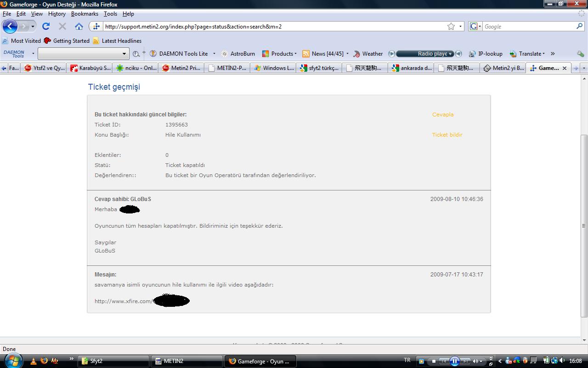This screenshot has height=368, width=588.
Task: Switch to the Ytsf2 ve Oy... tab
Action: point(45,68)
